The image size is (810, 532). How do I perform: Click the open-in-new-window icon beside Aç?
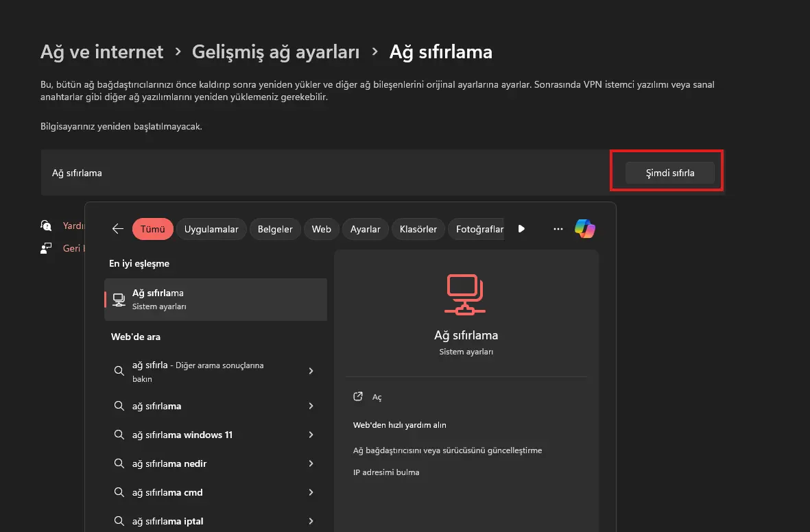click(358, 396)
